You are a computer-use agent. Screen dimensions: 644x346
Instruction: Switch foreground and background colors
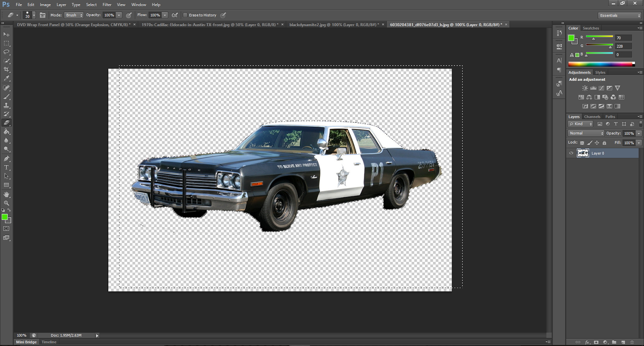click(9, 210)
